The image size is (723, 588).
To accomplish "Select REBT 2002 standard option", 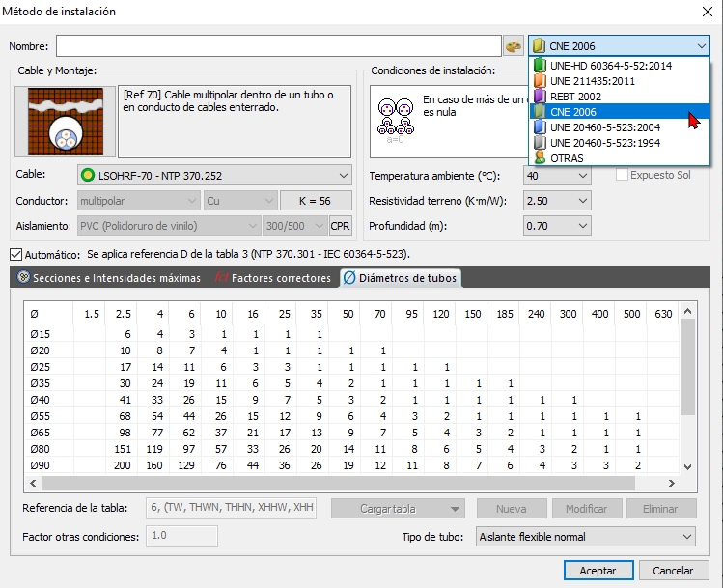I will pyautogui.click(x=576, y=97).
